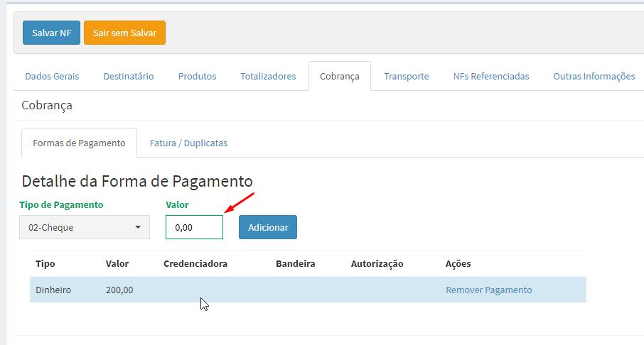Viewport: 644px width, 345px height.
Task: Click the Adicionar button
Action: point(268,227)
